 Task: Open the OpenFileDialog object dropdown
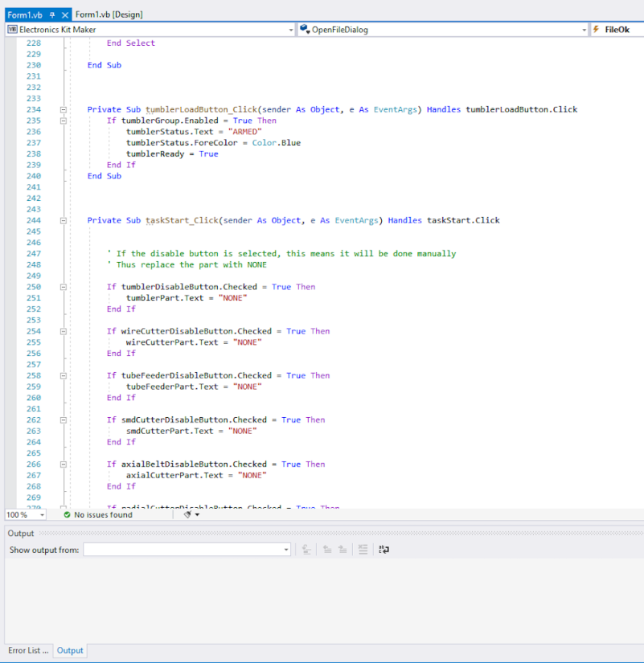point(585,30)
